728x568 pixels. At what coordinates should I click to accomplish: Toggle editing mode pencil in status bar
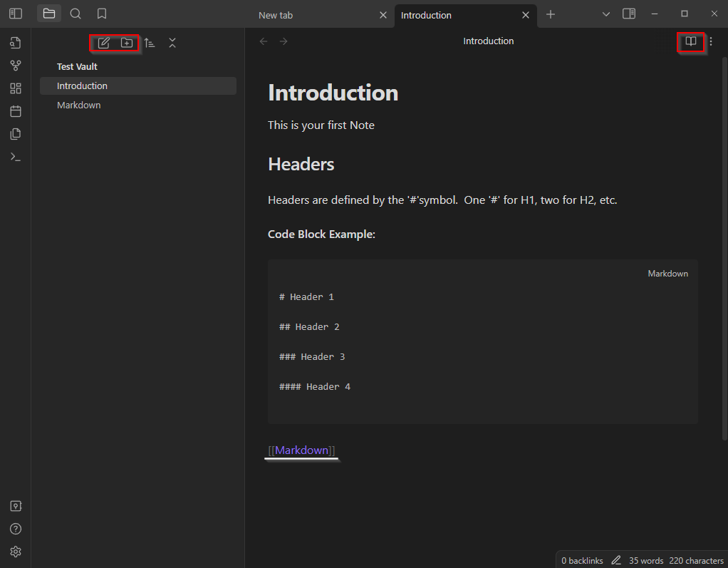pos(616,561)
